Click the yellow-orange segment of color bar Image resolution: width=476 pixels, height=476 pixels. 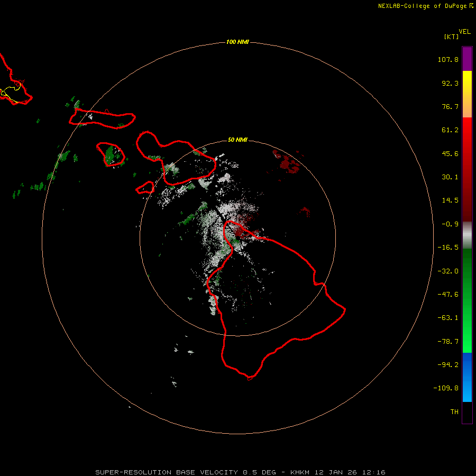point(467,94)
